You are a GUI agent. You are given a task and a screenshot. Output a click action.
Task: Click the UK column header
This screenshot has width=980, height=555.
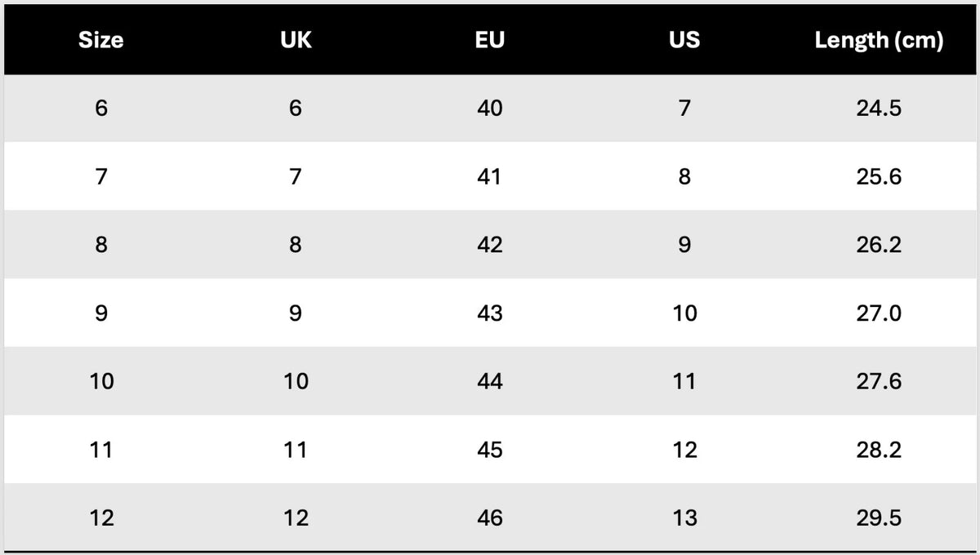296,40
